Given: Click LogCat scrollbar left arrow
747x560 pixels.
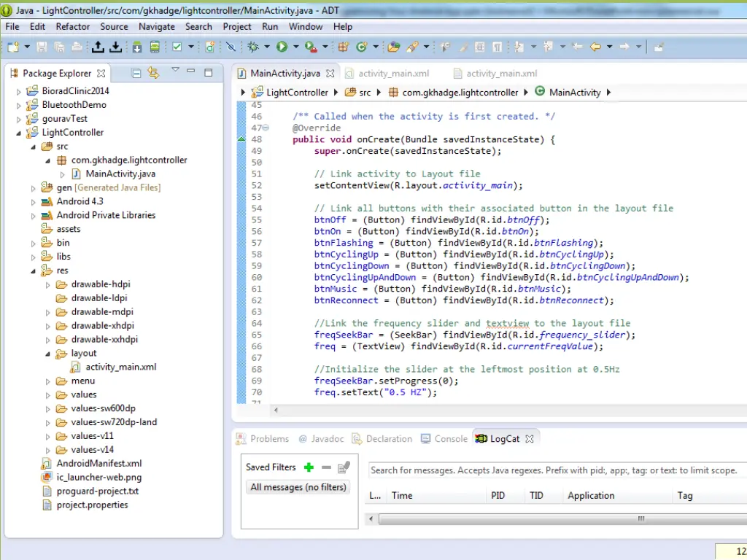Looking at the screenshot, I should pos(371,518).
